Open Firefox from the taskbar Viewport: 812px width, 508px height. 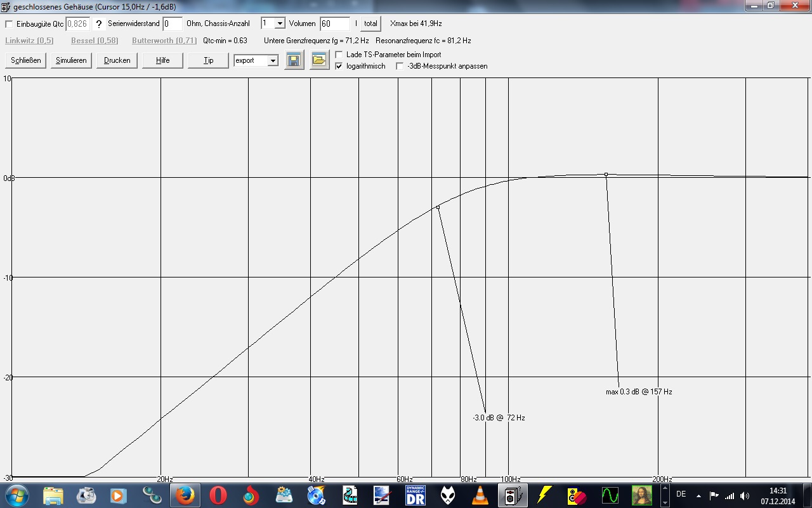[185, 495]
